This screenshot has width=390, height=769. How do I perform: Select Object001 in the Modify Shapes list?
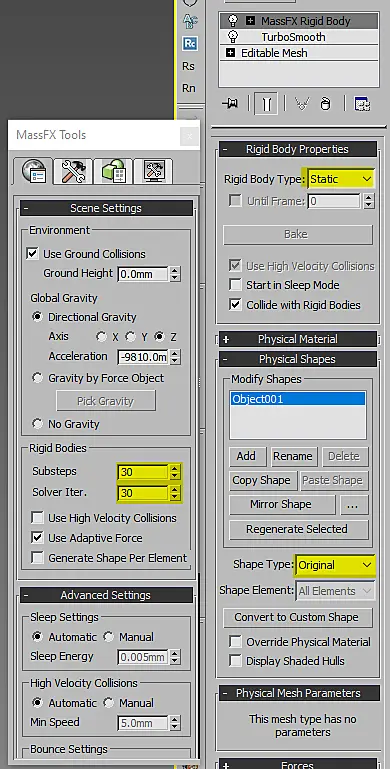(298, 399)
